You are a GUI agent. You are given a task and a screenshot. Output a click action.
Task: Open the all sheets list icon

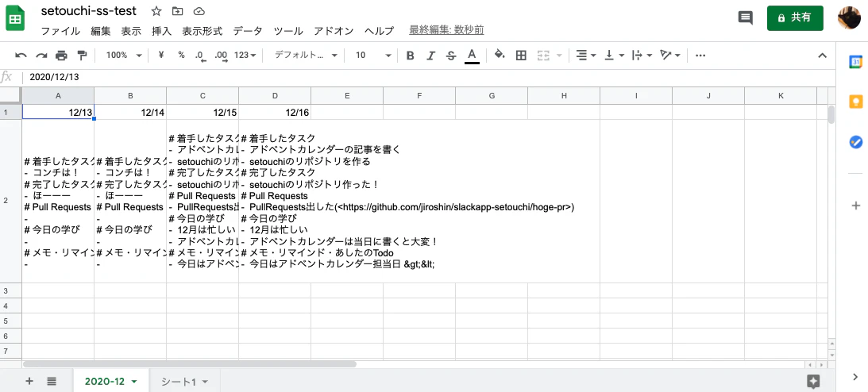click(x=52, y=381)
